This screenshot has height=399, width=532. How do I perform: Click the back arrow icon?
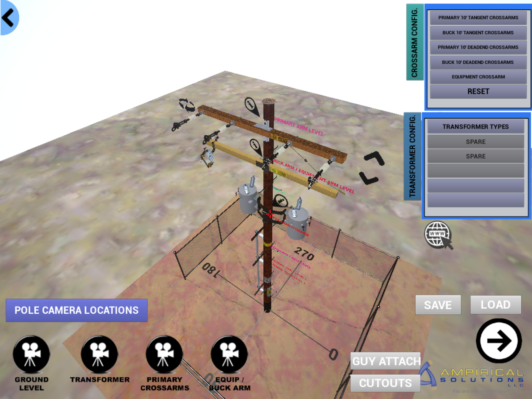pyautogui.click(x=8, y=17)
